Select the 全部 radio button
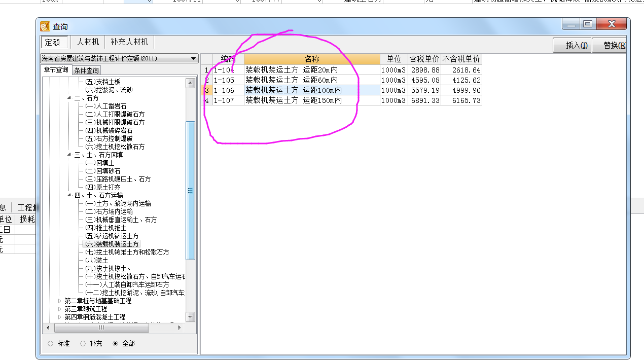 [x=115, y=343]
